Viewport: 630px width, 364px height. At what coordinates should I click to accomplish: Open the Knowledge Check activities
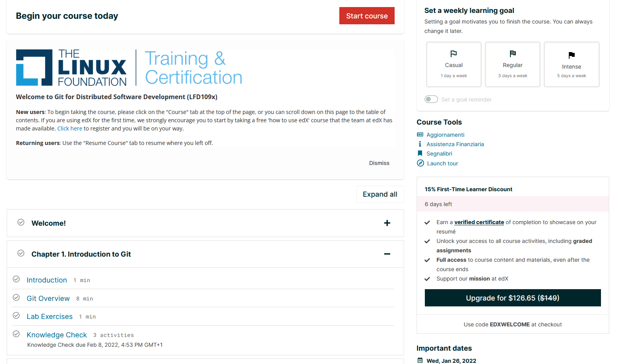coord(57,335)
